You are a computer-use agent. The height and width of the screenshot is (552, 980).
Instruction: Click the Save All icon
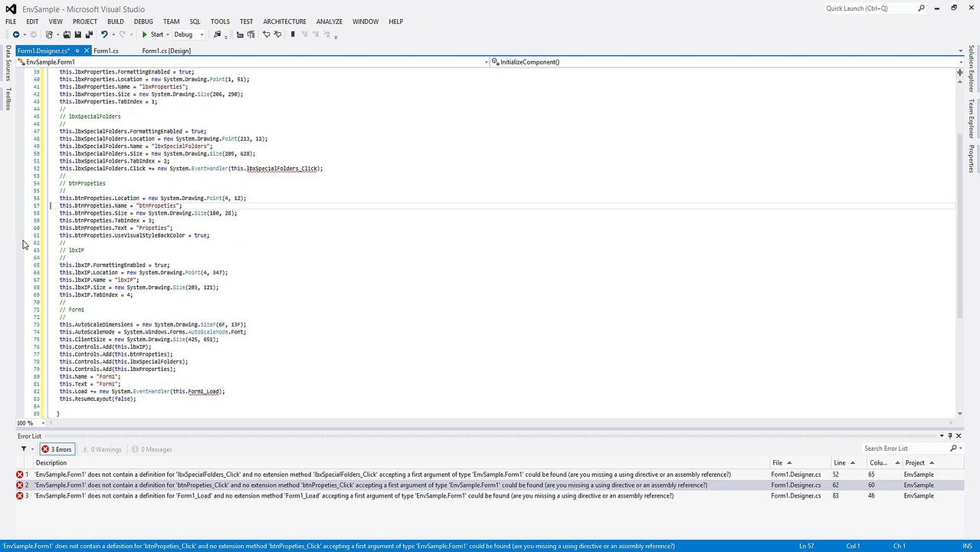point(88,34)
